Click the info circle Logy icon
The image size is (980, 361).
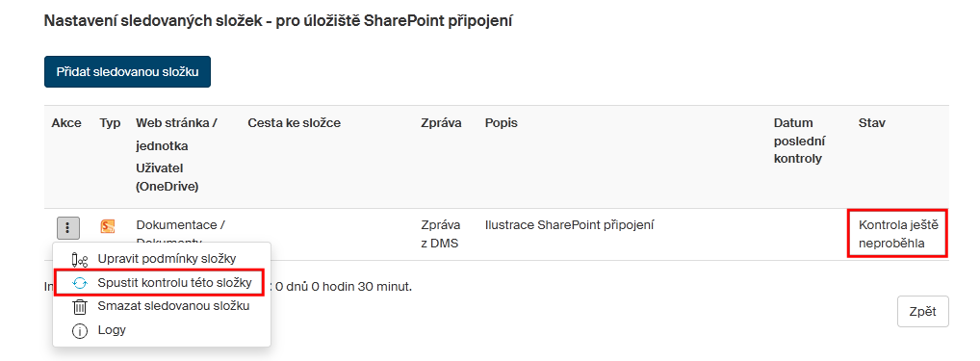[80, 331]
